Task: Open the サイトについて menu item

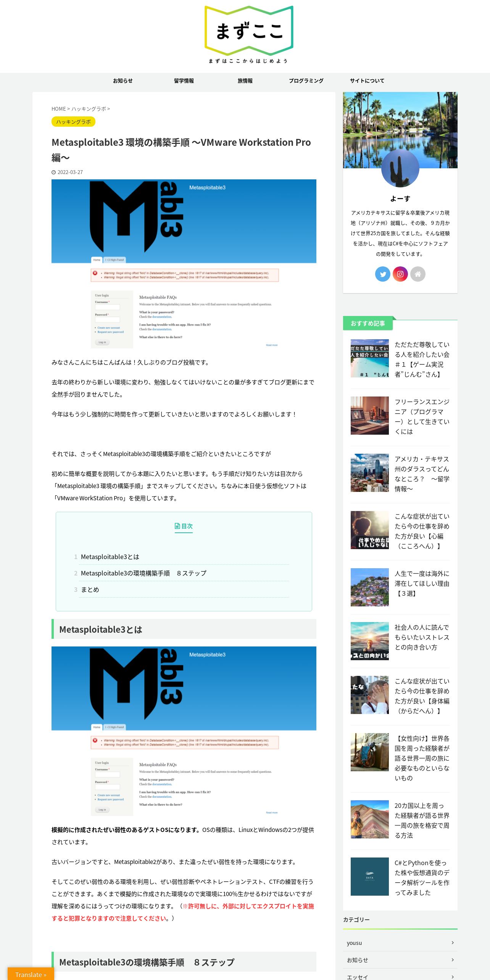Action: tap(367, 81)
